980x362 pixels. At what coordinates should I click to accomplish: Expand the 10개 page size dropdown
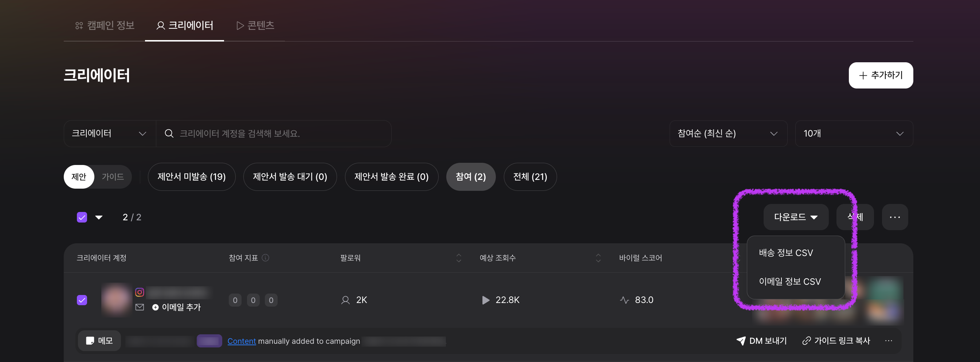tap(853, 133)
